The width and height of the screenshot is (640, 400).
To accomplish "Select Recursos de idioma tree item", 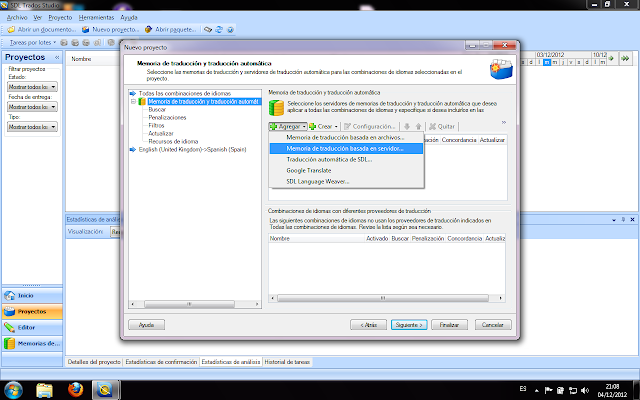I will pyautogui.click(x=173, y=141).
